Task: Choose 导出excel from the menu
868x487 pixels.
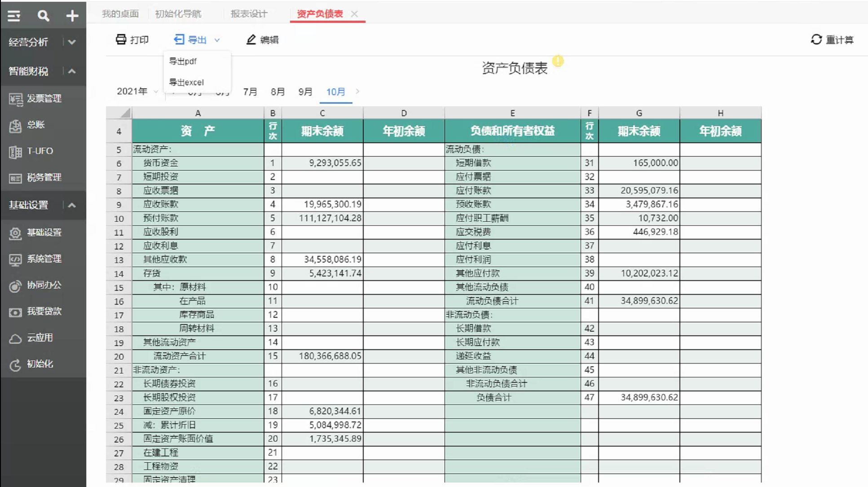Action: (186, 82)
